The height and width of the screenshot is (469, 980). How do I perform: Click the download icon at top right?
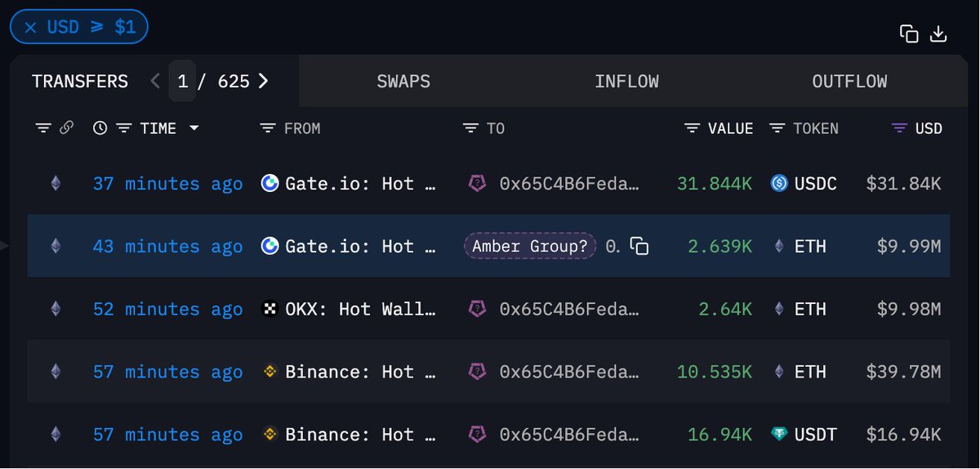click(938, 33)
